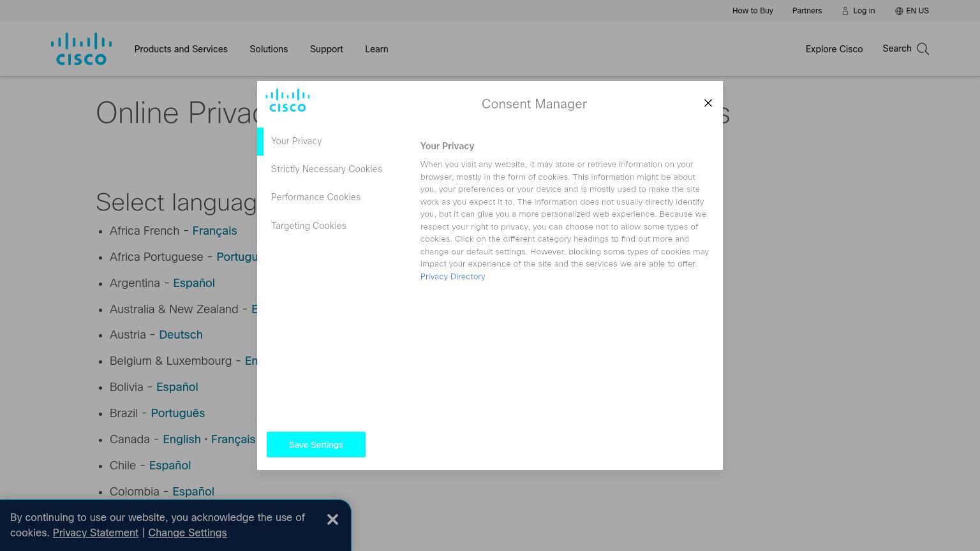The image size is (980, 551).
Task: Open the Privacy Statement link in banner
Action: coord(96,533)
